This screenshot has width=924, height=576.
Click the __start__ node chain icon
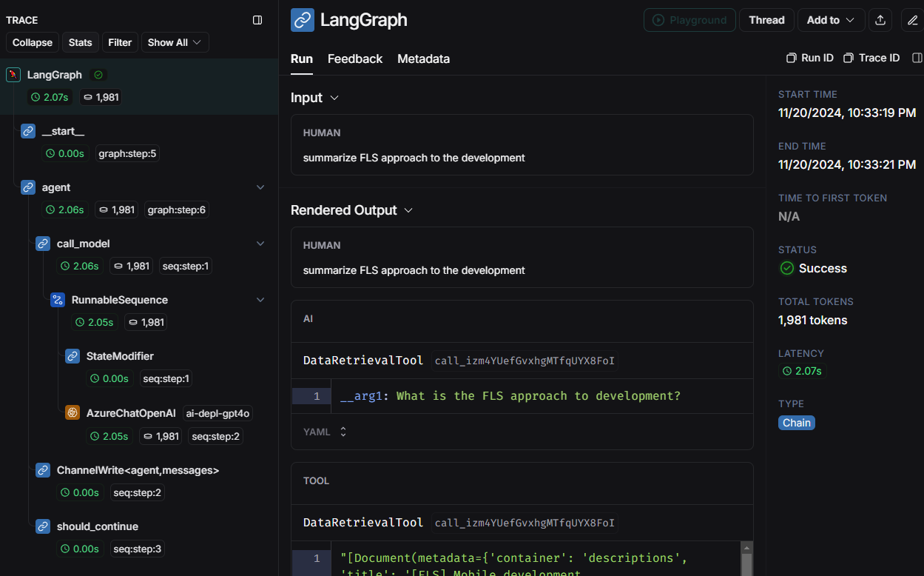(27, 131)
